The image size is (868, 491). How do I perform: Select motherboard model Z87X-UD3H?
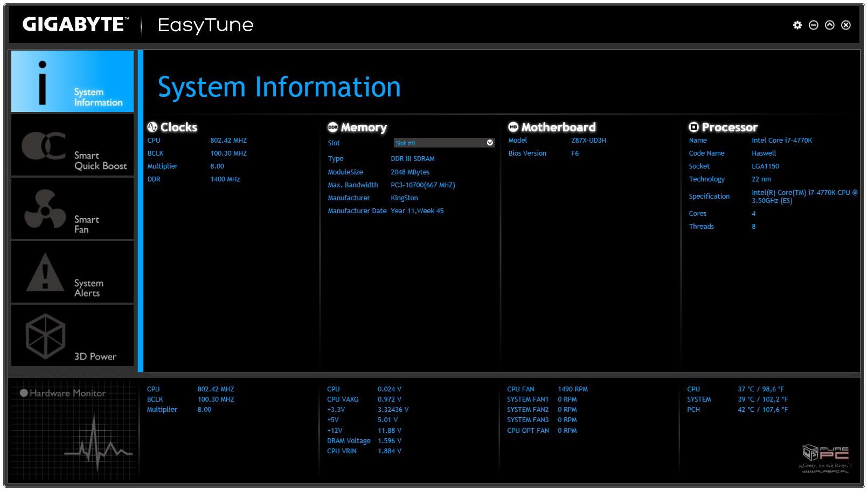[588, 141]
